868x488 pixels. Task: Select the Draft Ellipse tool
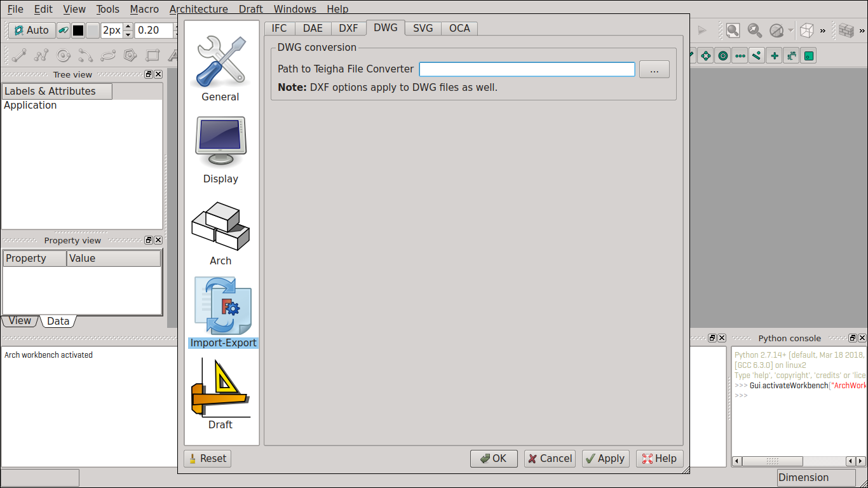107,55
